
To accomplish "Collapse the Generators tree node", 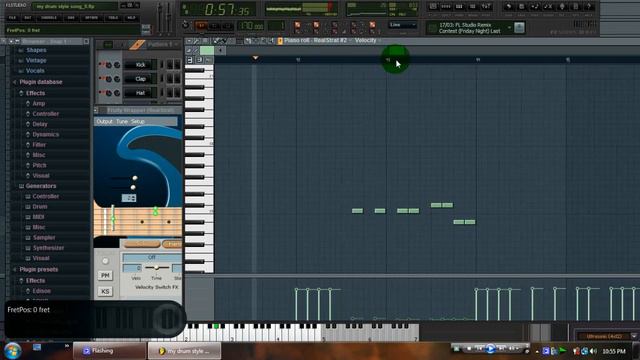I will [x=21, y=186].
